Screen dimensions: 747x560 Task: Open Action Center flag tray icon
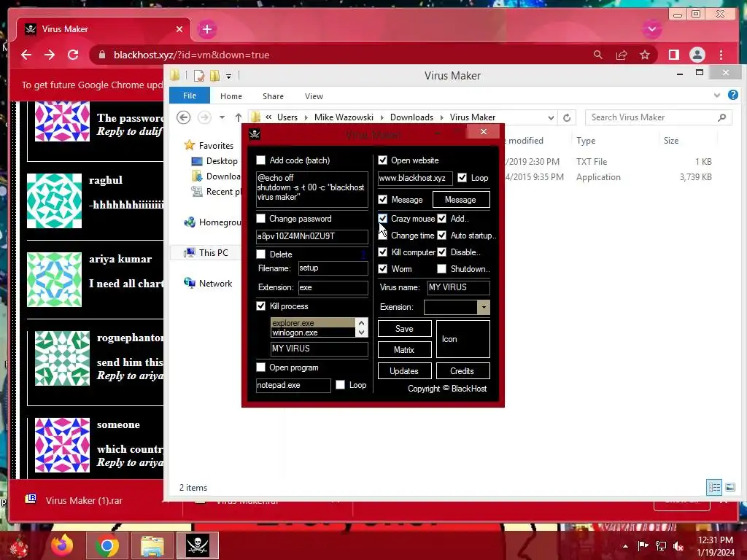[643, 545]
